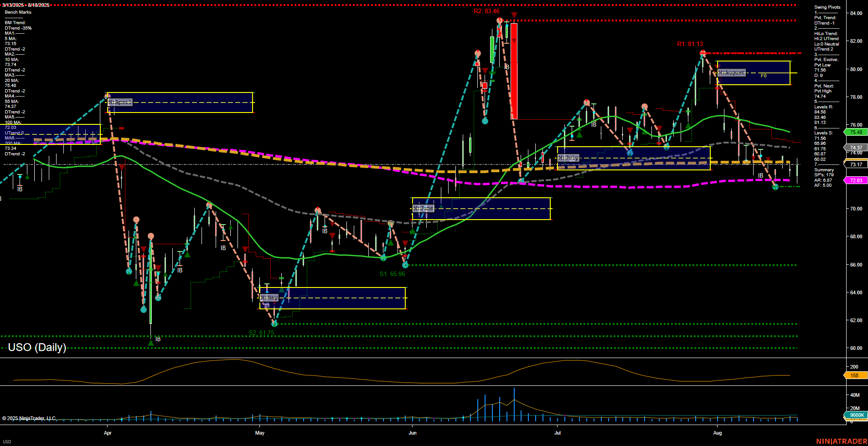Expand the Bench Marks panel header
The height and width of the screenshot is (446, 868).
[x=17, y=12]
